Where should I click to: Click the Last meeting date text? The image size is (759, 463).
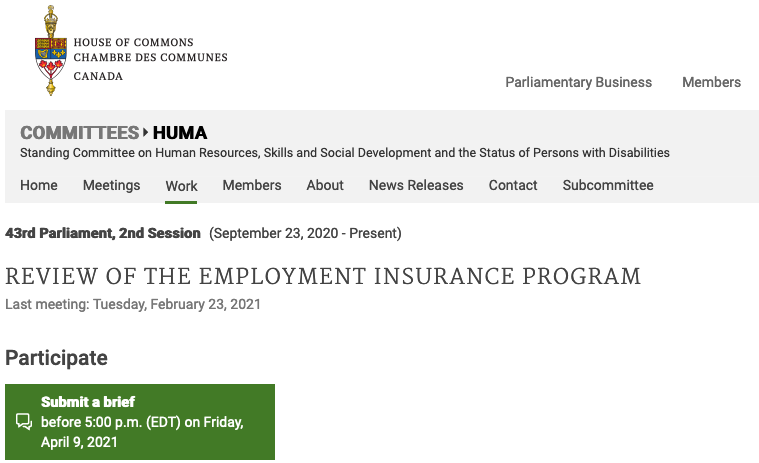(x=133, y=304)
